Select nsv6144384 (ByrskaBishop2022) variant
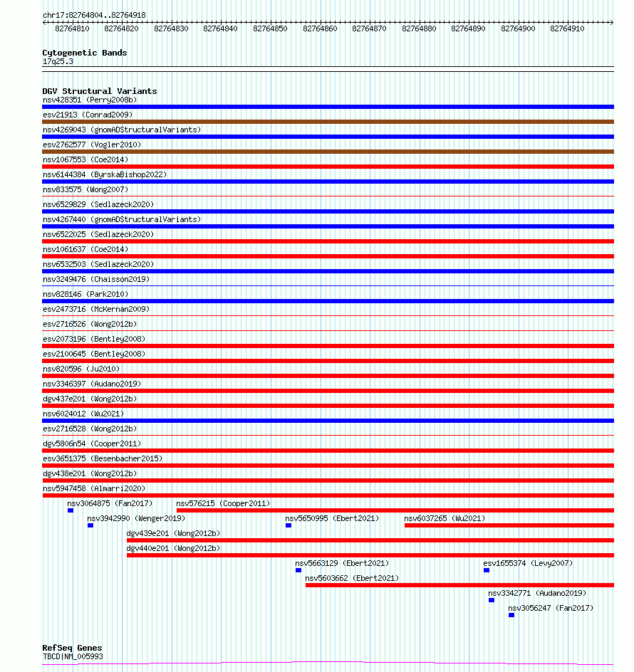Image resolution: width=634 pixels, height=672 pixels. (105, 175)
